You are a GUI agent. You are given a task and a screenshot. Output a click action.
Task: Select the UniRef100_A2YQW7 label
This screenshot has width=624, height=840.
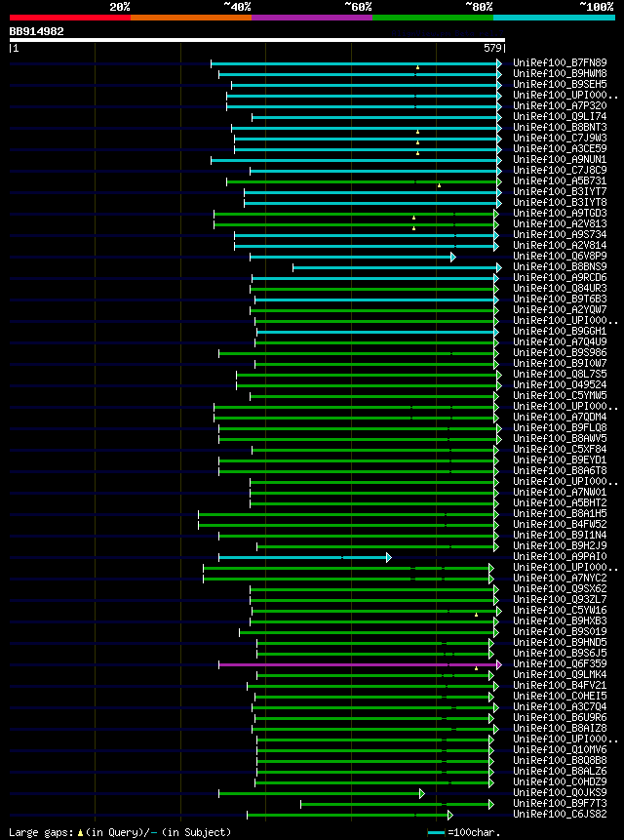(560, 309)
